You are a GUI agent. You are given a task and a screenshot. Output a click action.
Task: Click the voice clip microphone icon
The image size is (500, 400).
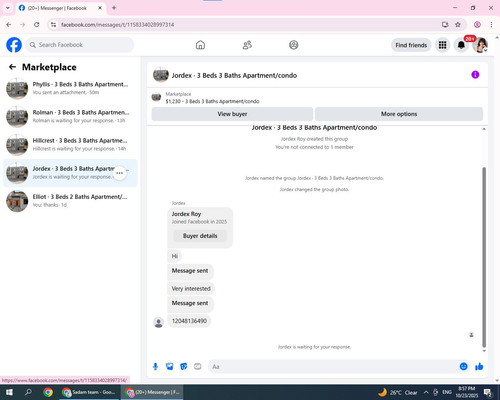click(x=155, y=367)
